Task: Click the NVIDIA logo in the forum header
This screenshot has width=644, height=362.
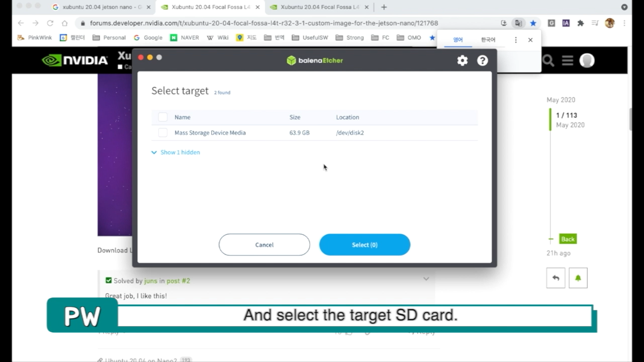Action: [75, 60]
